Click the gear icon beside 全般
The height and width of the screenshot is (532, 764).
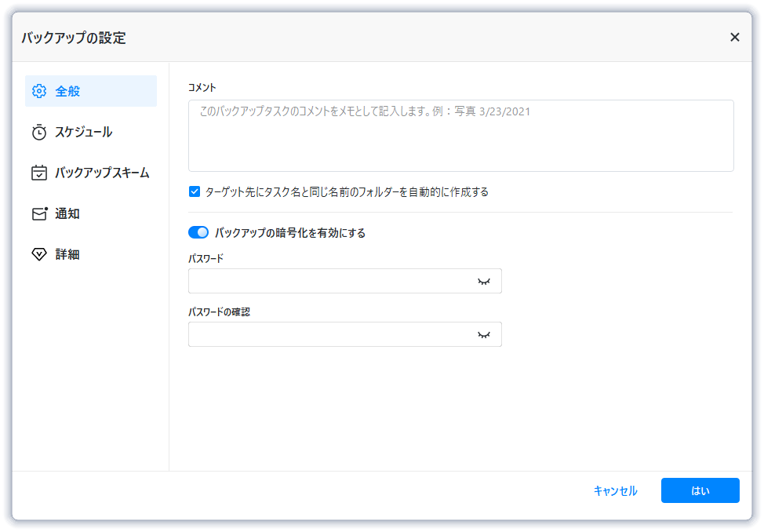point(39,91)
